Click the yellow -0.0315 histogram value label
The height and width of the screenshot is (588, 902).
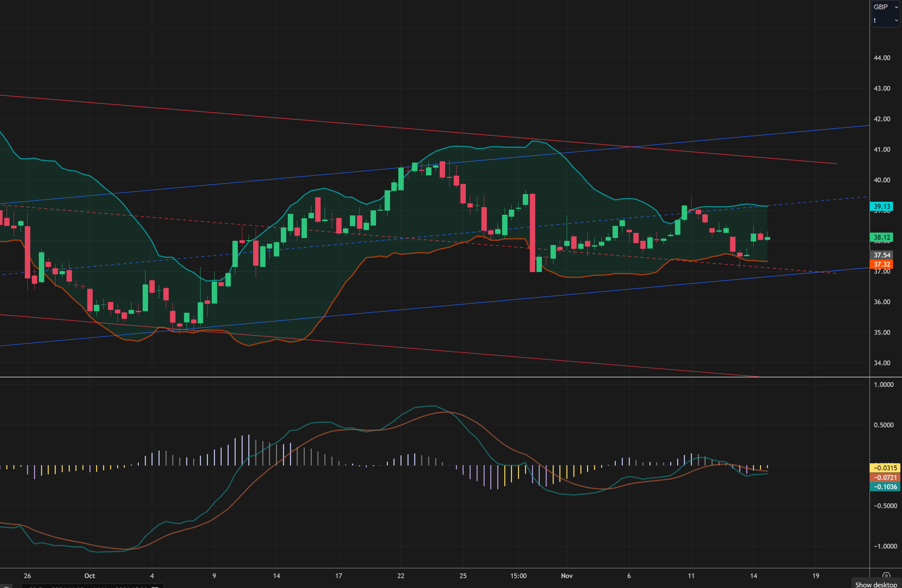pyautogui.click(x=885, y=468)
